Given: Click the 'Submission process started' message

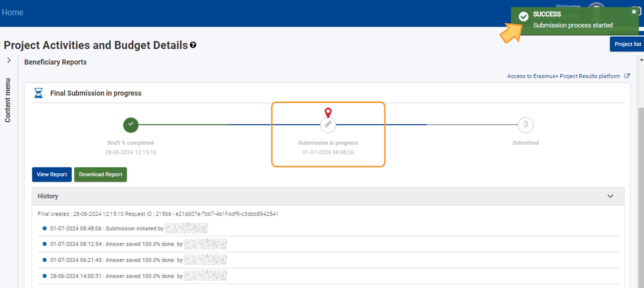Looking at the screenshot, I should [x=573, y=25].
